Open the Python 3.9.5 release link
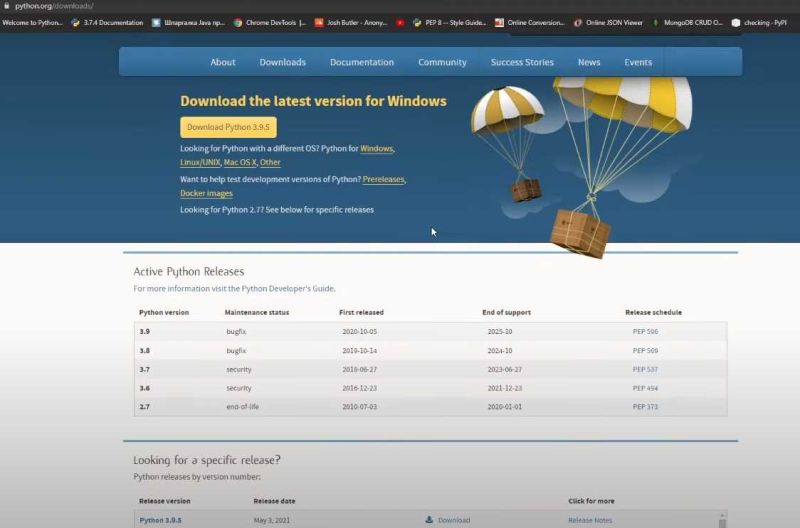800x528 pixels. tap(160, 520)
